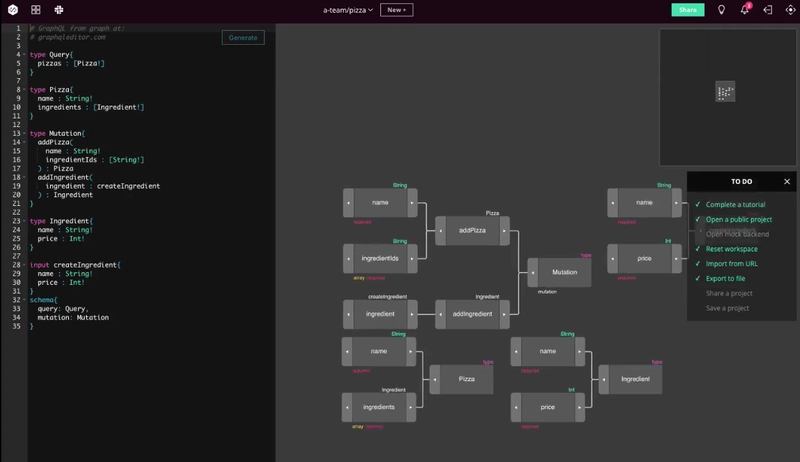Viewport: 800px width, 462px height.
Task: Fold the addPizza arguments at line 14
Action: pos(24,142)
